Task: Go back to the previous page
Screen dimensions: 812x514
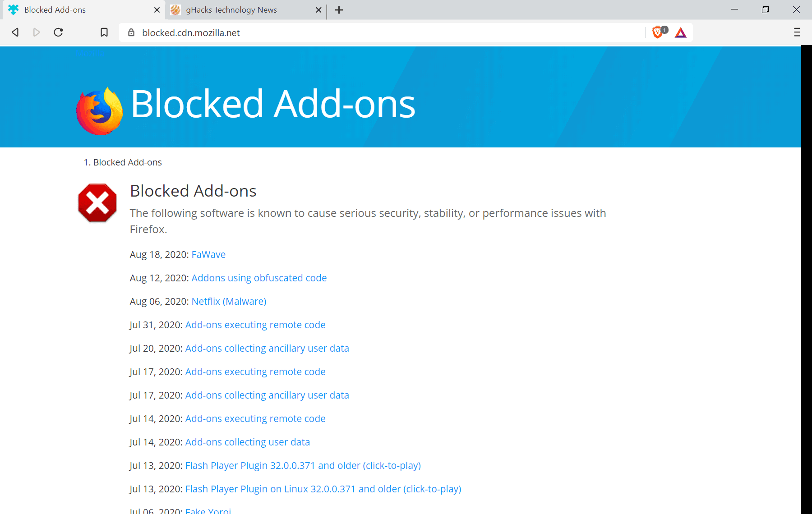Action: [x=15, y=32]
